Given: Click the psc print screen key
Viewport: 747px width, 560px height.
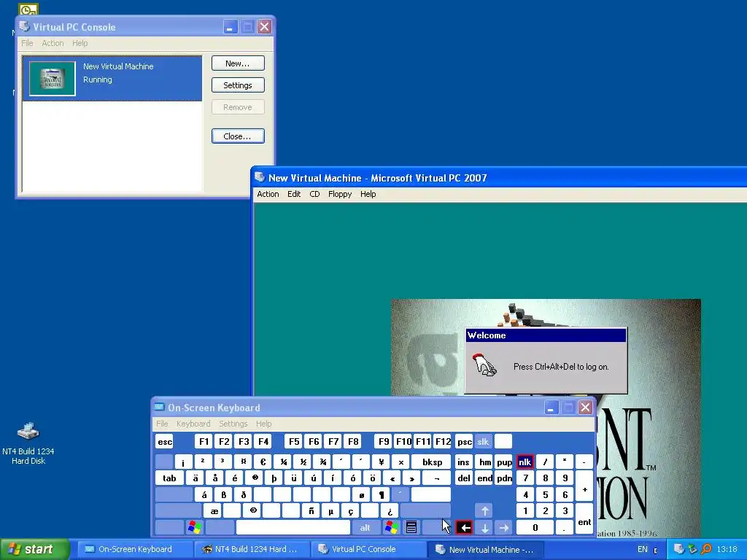Looking at the screenshot, I should coord(464,441).
